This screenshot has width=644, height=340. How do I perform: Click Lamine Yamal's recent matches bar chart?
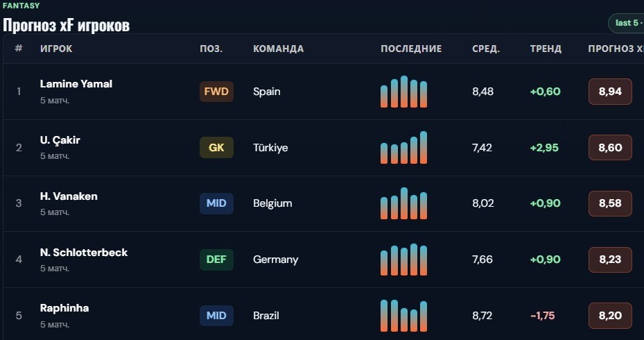(x=403, y=92)
